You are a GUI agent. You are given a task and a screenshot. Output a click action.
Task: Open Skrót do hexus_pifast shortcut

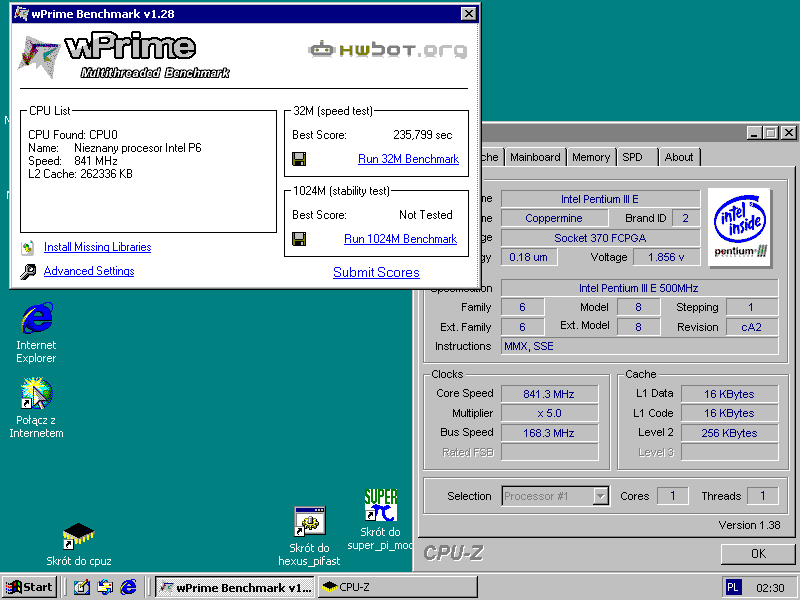pos(309,536)
